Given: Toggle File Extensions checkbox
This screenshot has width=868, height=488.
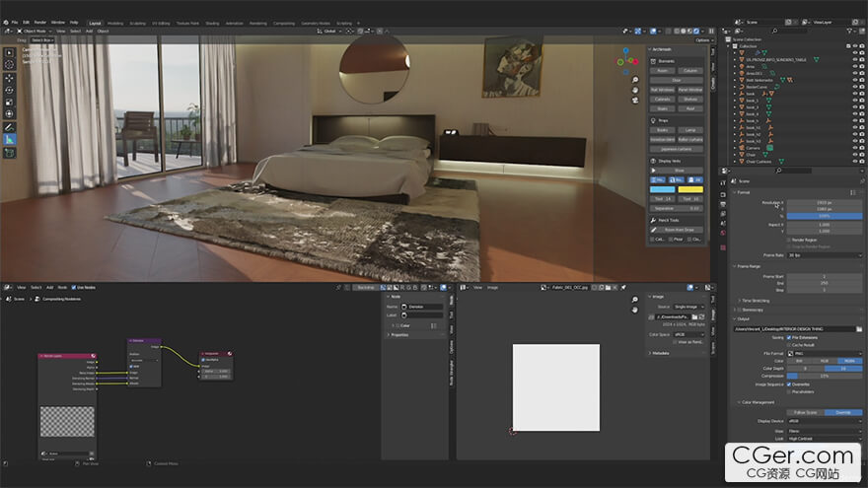Looking at the screenshot, I should click(789, 337).
